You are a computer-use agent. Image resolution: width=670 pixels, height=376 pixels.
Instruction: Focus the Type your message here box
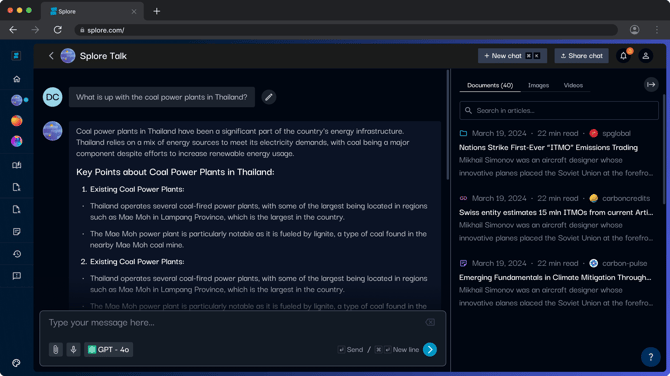[x=235, y=323]
